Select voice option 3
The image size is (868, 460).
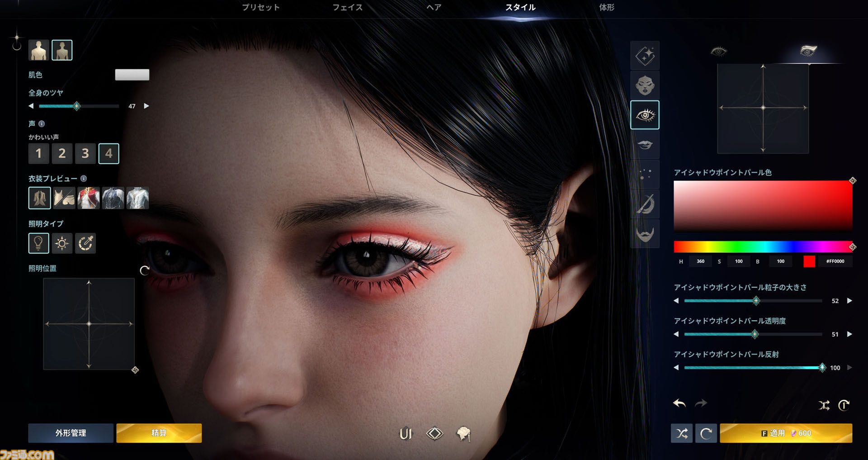tap(85, 153)
